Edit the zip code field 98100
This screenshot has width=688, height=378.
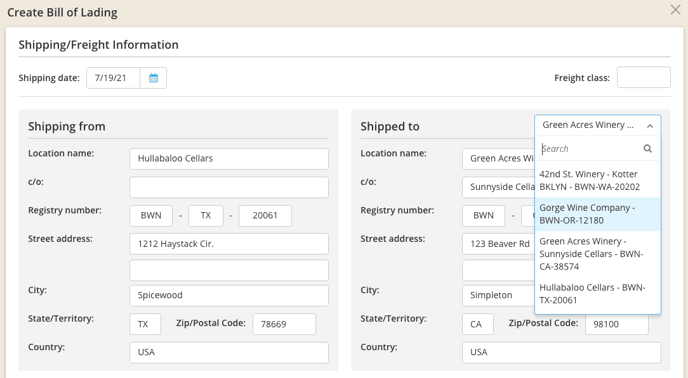point(616,325)
